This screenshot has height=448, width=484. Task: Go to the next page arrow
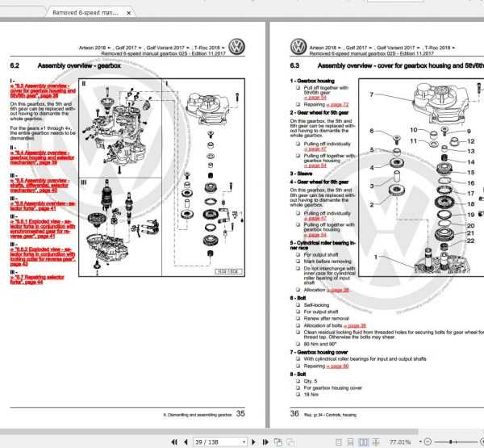[x=253, y=442]
